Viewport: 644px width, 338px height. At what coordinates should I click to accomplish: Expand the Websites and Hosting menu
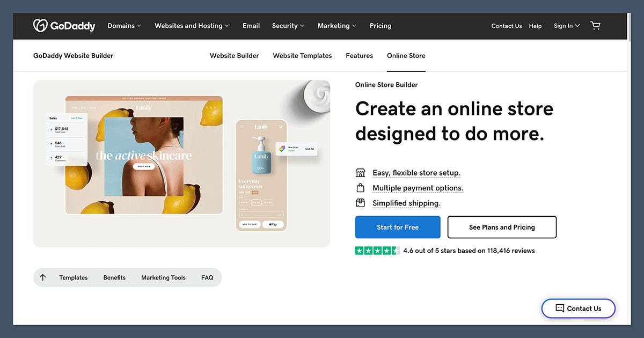(192, 26)
